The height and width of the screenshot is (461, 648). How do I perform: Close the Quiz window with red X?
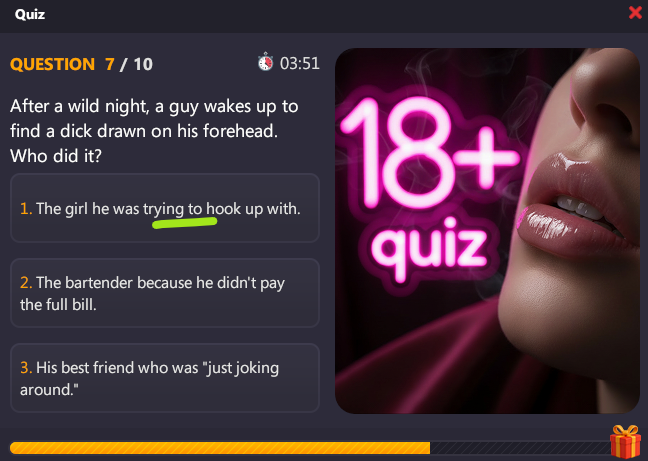pyautogui.click(x=635, y=13)
